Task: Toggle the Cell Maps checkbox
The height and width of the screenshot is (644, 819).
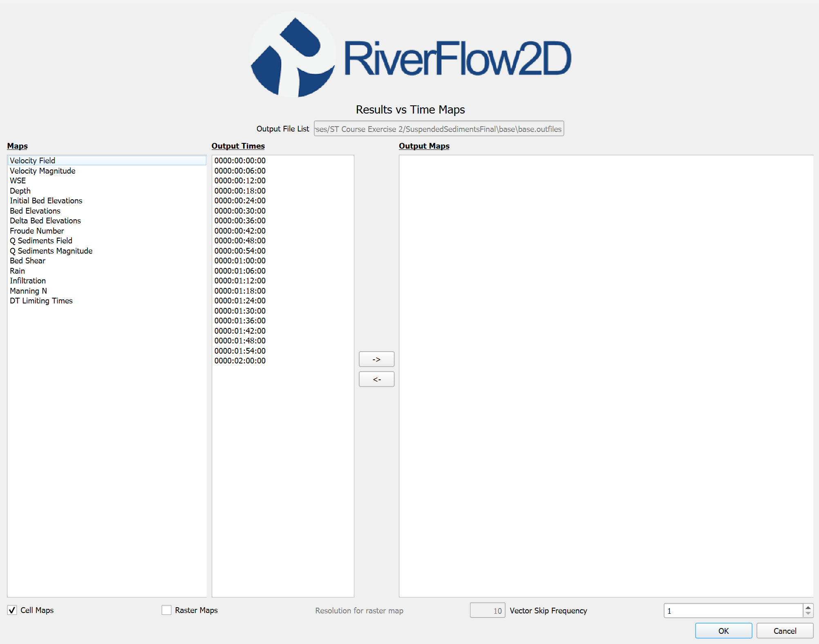Action: (x=12, y=610)
